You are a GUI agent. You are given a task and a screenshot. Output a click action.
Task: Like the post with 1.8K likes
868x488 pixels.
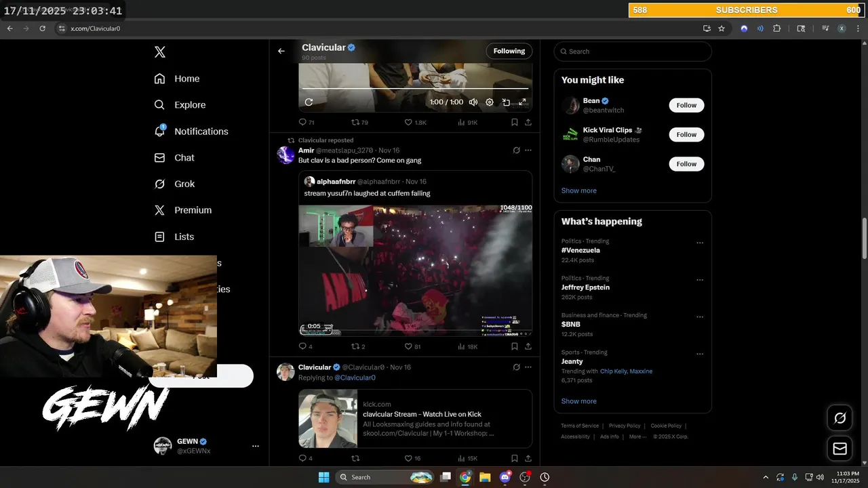pyautogui.click(x=416, y=123)
